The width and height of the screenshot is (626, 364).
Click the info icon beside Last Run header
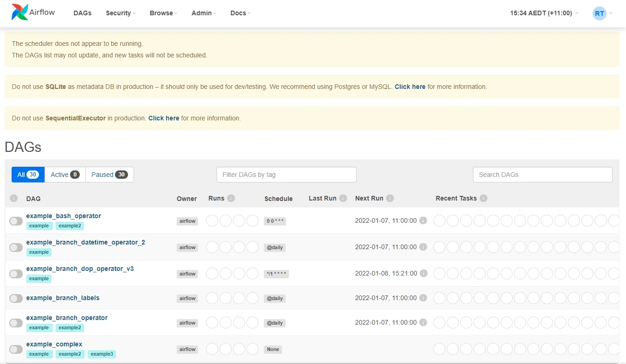343,198
